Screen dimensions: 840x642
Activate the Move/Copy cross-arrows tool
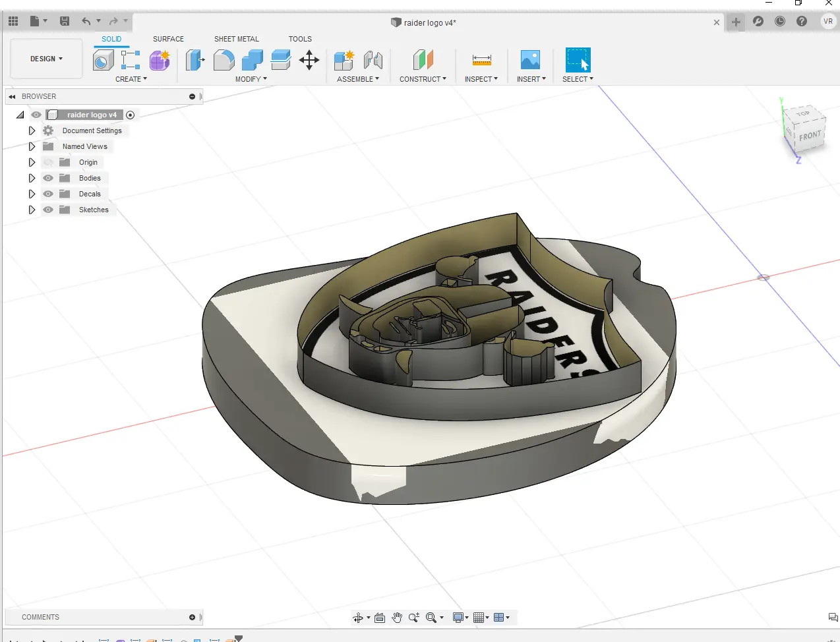[309, 61]
